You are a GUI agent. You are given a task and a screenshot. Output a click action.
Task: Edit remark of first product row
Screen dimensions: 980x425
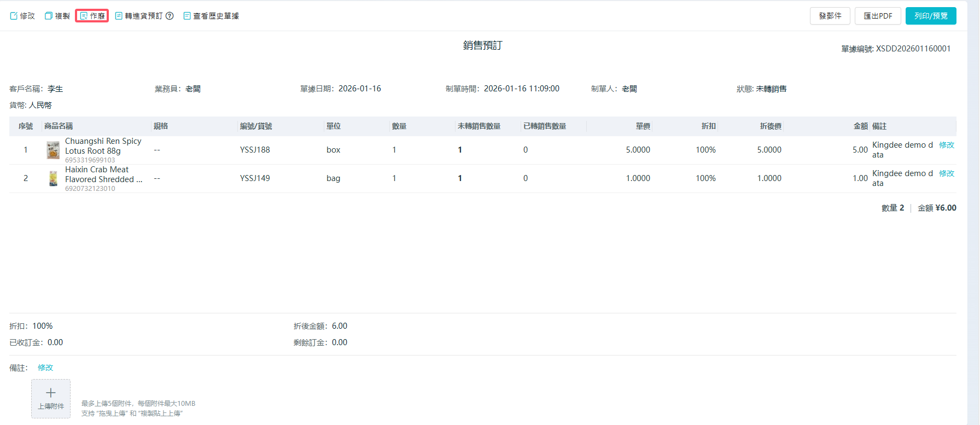point(946,145)
